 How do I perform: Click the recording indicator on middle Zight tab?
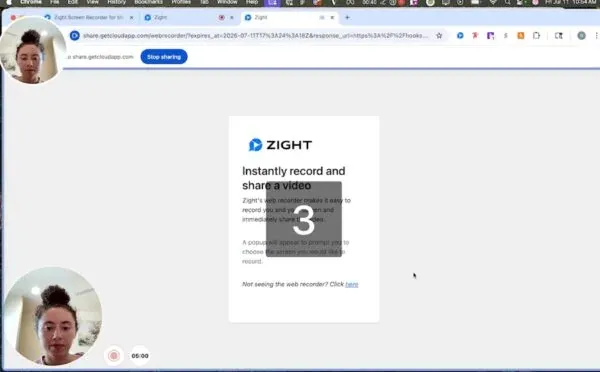pos(222,18)
